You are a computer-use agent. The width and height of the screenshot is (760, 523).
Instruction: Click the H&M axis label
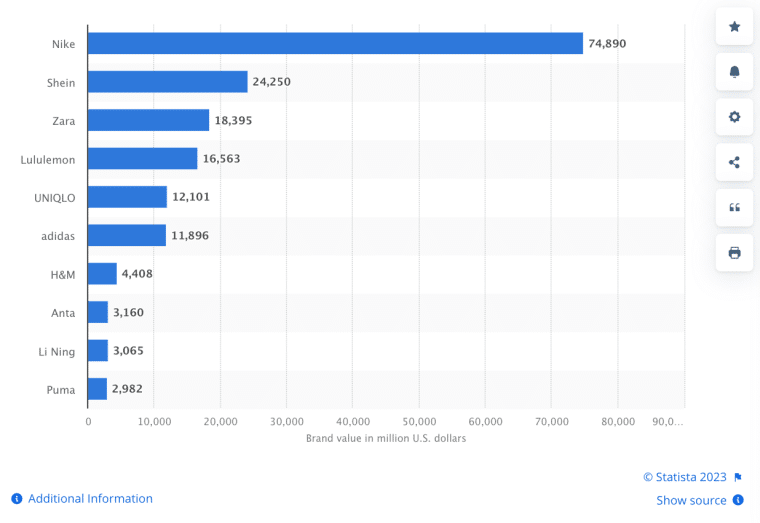63,275
